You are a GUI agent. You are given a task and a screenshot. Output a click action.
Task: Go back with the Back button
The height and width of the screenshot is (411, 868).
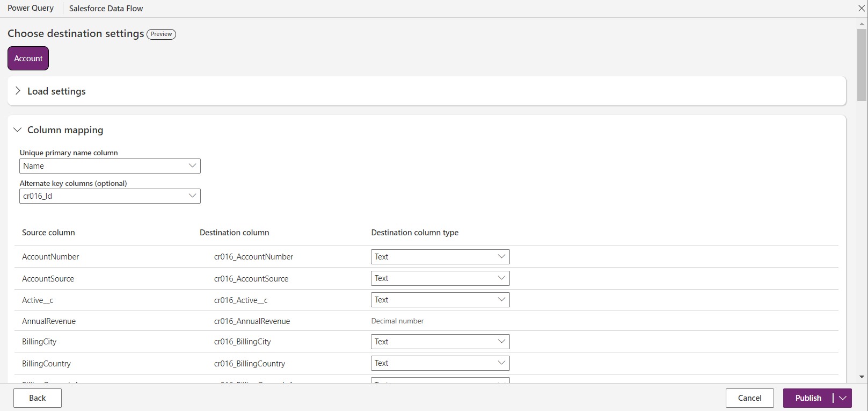38,398
